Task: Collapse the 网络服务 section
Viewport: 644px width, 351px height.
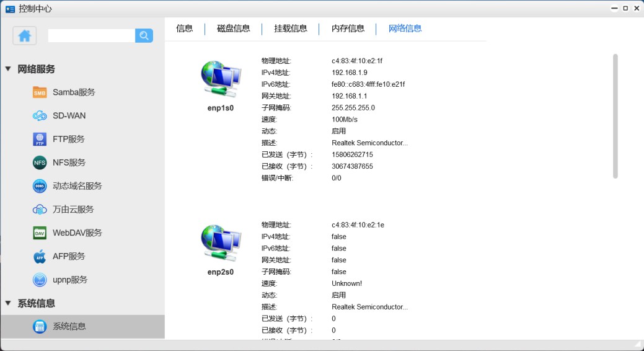Action: click(x=8, y=69)
